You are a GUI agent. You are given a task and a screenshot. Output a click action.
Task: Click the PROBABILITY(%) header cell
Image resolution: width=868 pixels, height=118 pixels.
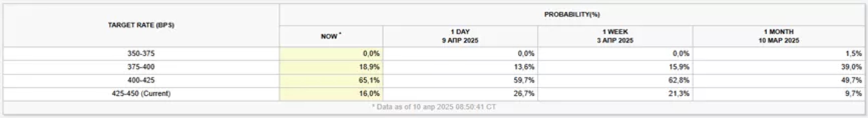point(572,15)
